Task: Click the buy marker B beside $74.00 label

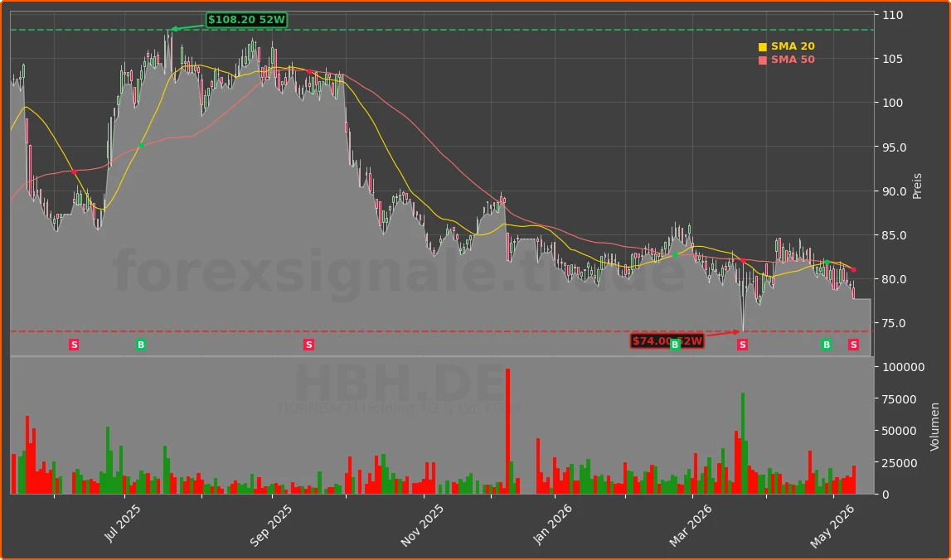Action: point(674,345)
